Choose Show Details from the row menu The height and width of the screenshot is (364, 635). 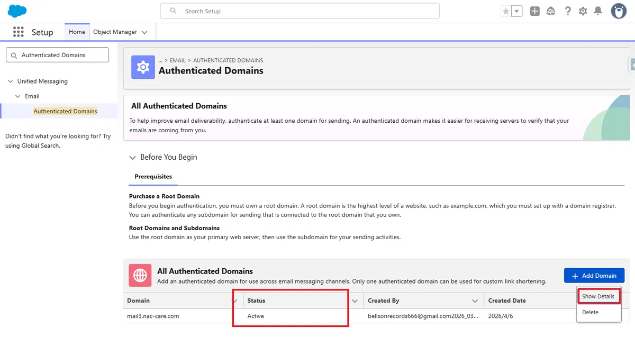pyautogui.click(x=598, y=296)
